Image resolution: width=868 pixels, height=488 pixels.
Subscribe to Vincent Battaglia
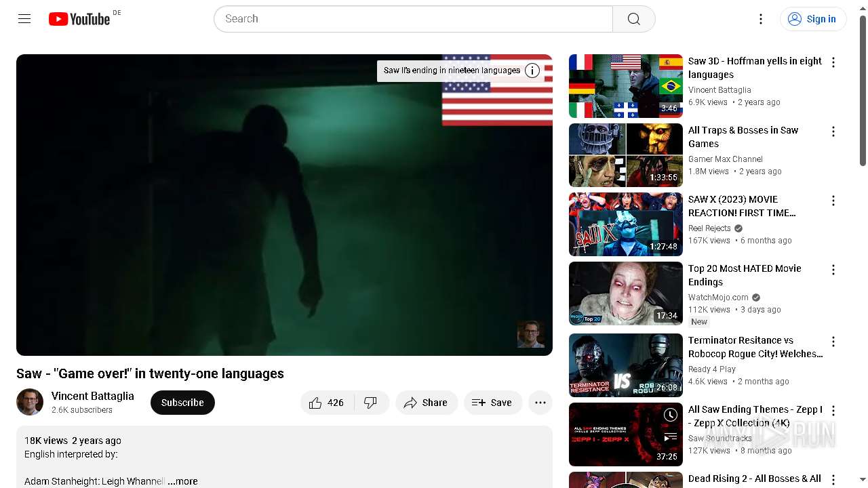tap(182, 403)
